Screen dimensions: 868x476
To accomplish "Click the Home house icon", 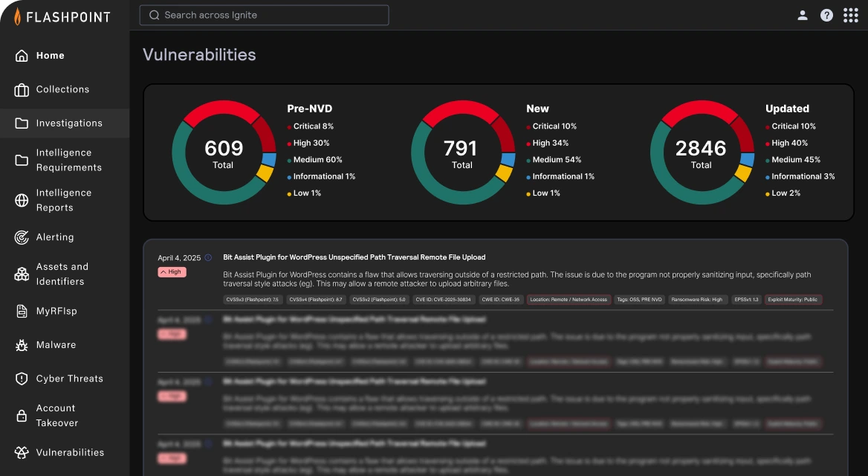I will [22, 56].
